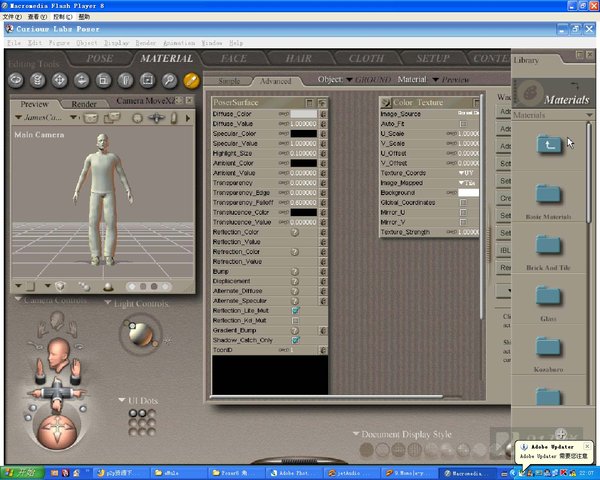Open the Render tab in preview window
The image size is (600, 480).
point(84,104)
